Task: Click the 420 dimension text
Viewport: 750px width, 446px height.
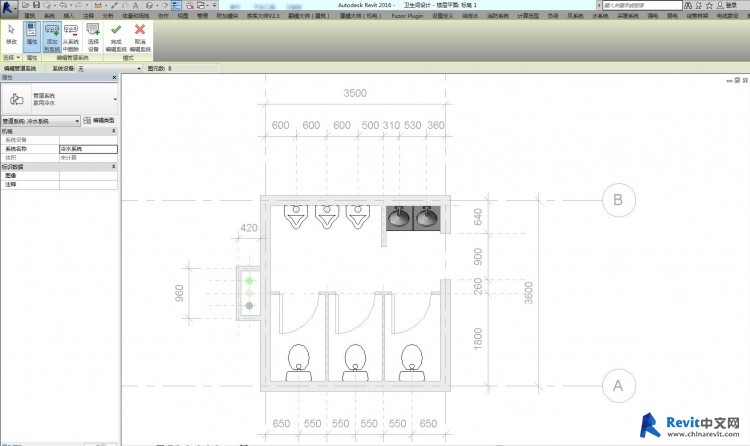Action: tap(249, 228)
